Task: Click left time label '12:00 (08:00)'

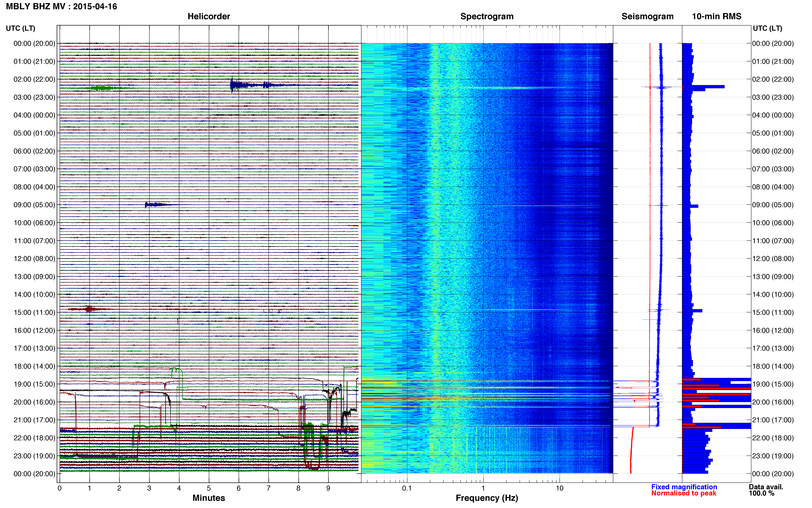Action: 34,259
